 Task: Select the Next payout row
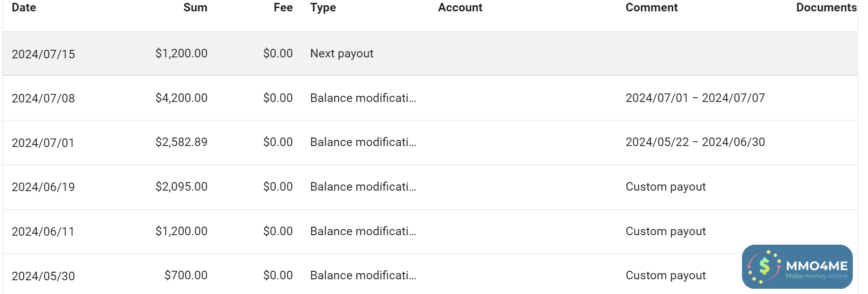342,54
